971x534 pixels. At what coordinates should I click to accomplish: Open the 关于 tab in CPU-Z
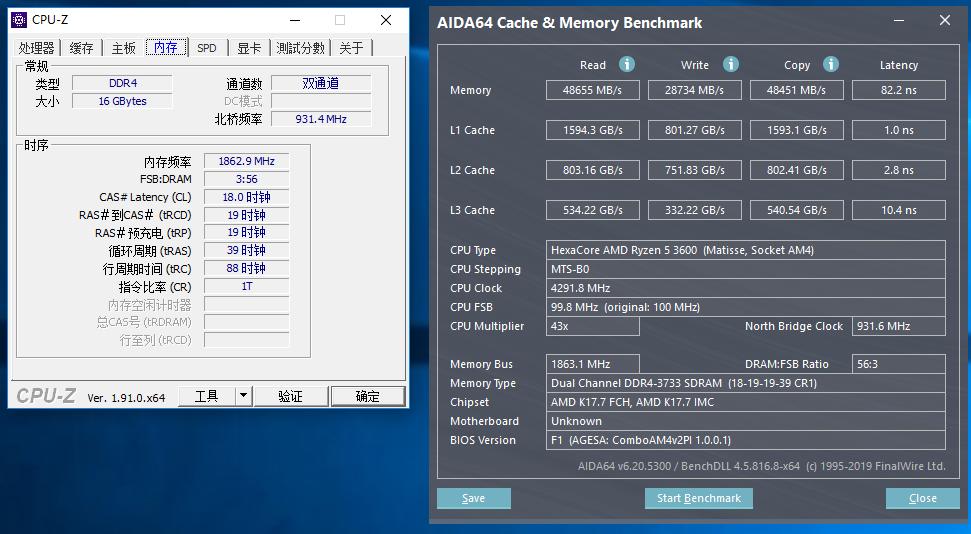click(x=351, y=48)
